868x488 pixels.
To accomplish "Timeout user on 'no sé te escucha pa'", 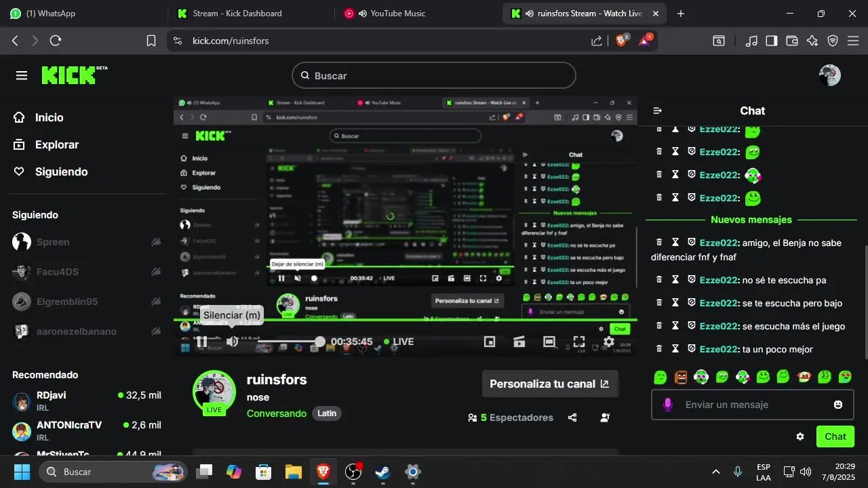I will tap(675, 280).
